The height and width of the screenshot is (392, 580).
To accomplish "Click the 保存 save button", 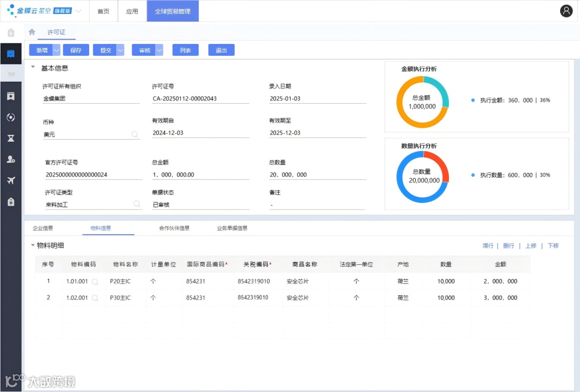I will 76,49.
